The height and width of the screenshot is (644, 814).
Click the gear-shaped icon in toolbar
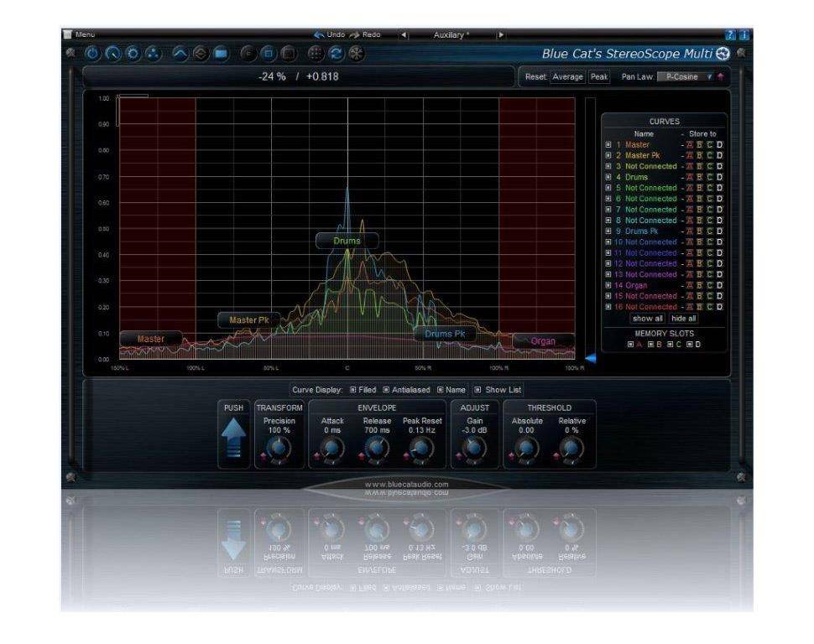pos(133,54)
